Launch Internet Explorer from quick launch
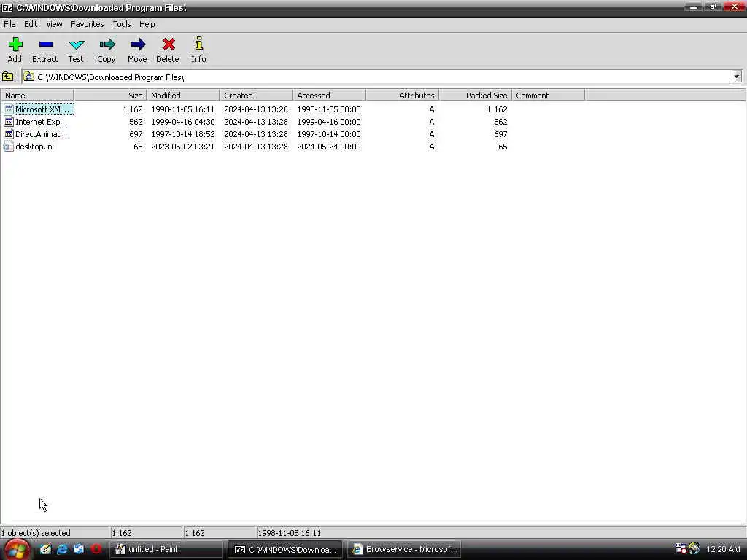Viewport: 747px width, 560px height. point(62,549)
